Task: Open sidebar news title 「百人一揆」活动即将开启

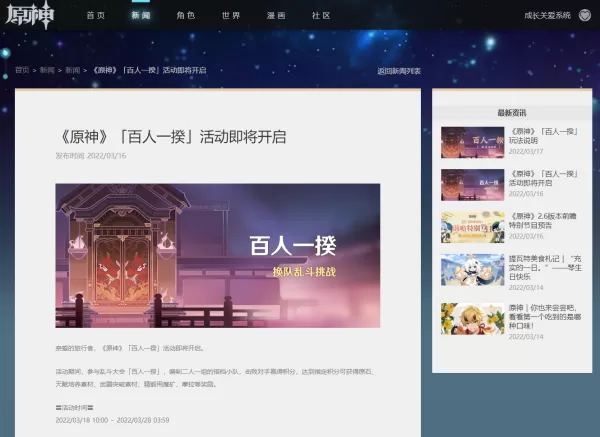Action: click(543, 178)
